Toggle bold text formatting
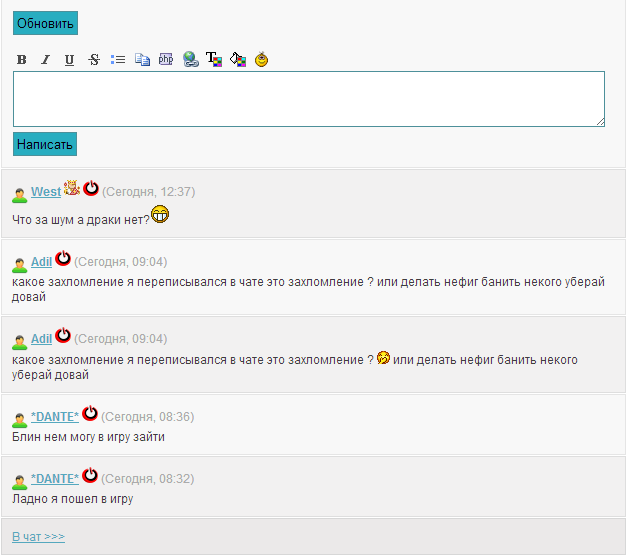 click(21, 60)
